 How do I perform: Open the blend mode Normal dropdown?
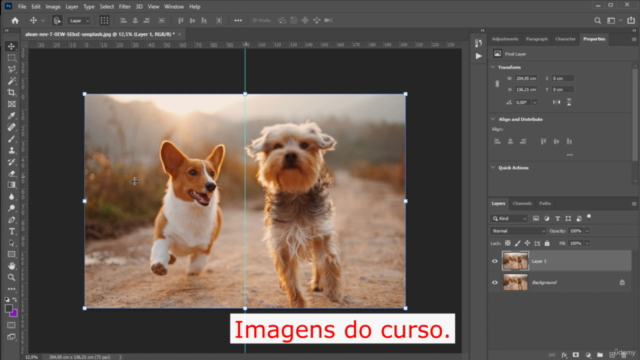pos(518,231)
